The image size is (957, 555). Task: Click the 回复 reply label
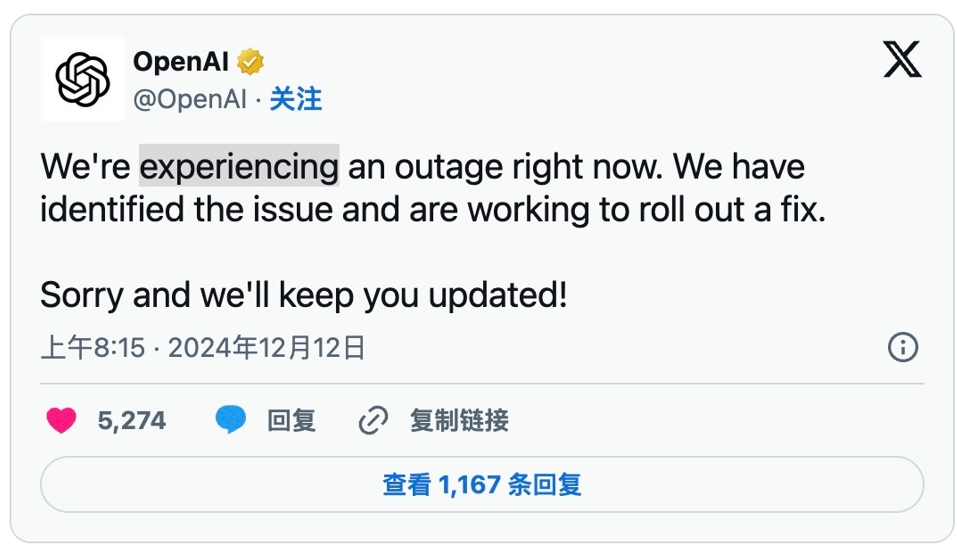coord(291,421)
